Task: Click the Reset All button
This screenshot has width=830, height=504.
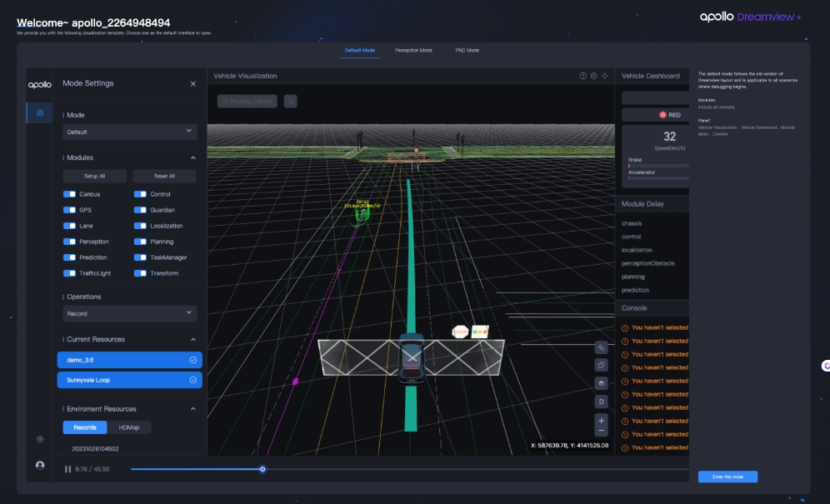Action: coord(165,177)
